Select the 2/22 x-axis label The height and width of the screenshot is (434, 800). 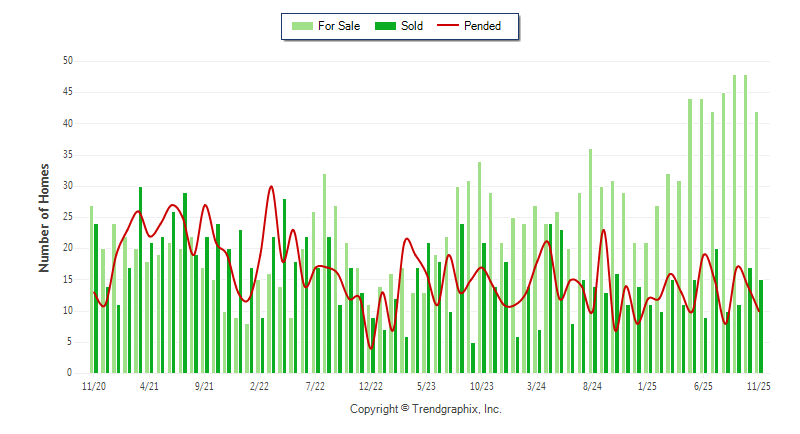tap(260, 385)
